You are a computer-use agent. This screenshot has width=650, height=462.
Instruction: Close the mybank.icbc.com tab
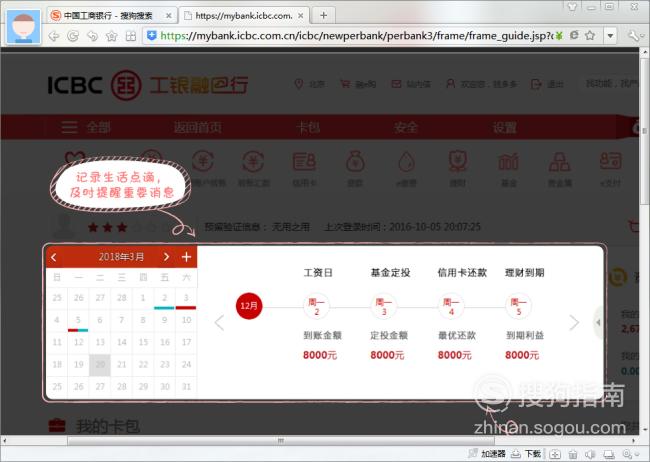[301, 16]
